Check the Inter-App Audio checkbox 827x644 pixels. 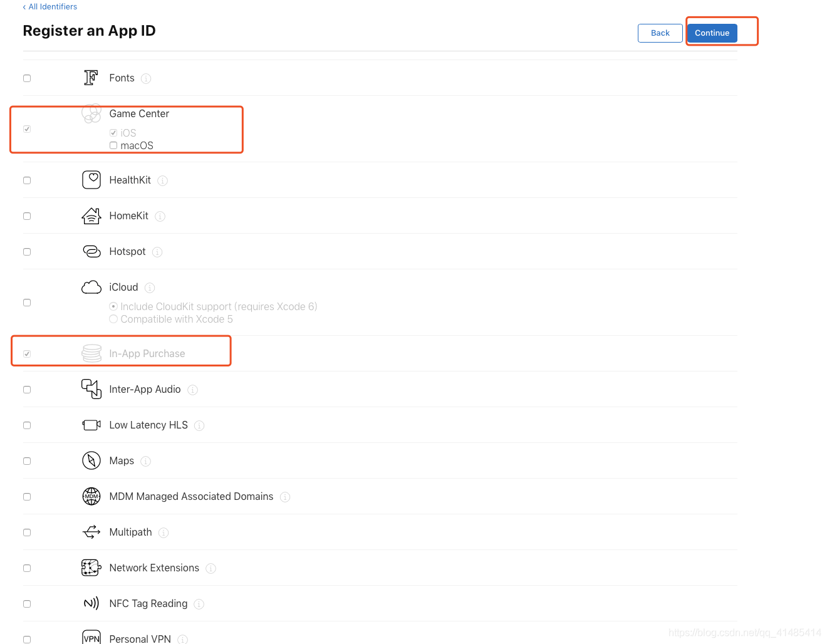[27, 390]
